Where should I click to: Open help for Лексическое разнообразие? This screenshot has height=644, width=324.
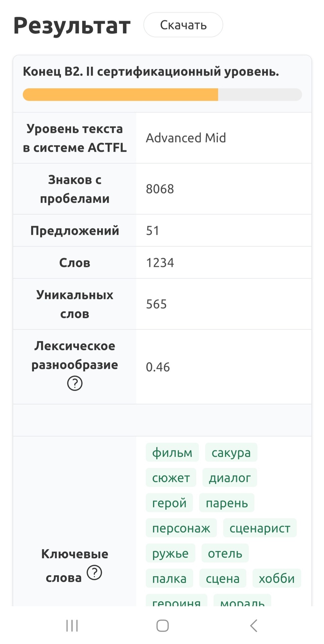click(x=75, y=383)
